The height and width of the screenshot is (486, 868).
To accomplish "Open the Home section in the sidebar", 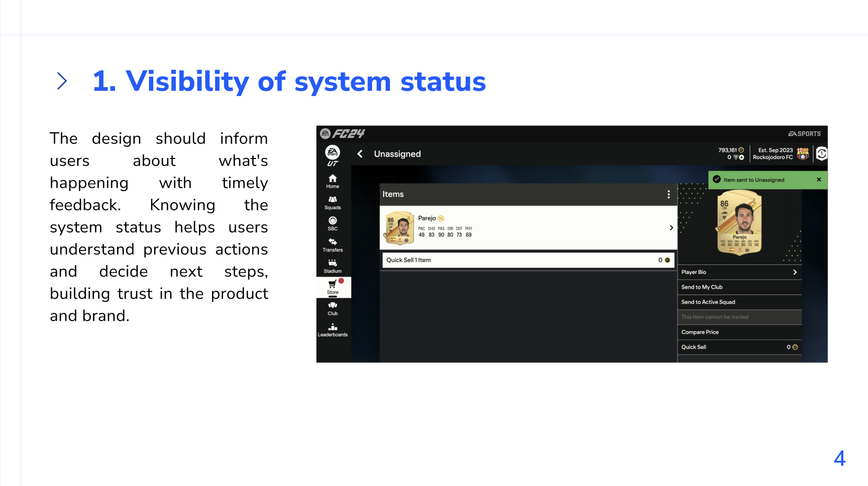I will [332, 182].
